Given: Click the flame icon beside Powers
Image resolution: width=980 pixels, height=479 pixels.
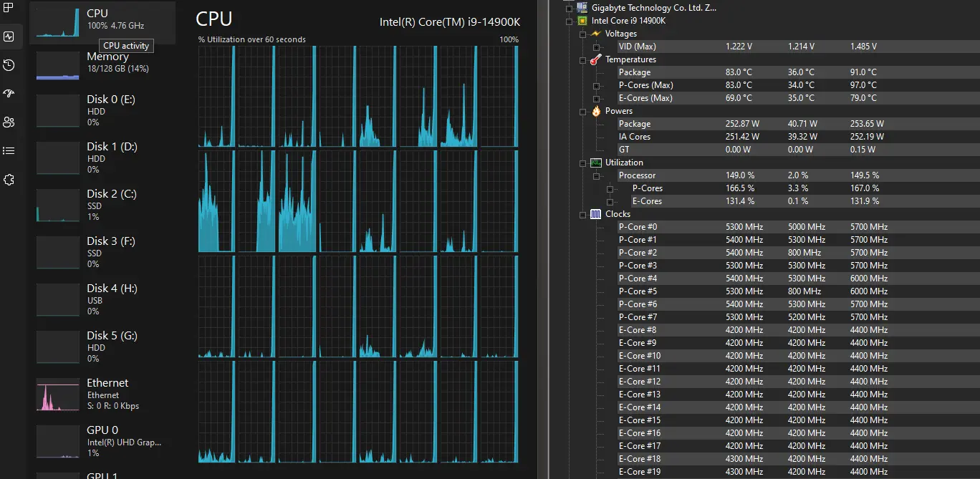Looking at the screenshot, I should click(596, 111).
